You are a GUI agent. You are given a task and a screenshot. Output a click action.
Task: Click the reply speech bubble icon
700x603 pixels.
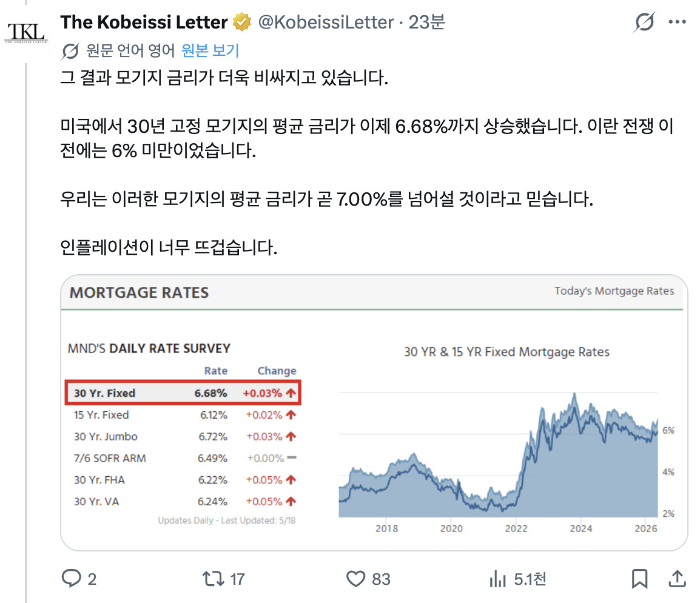pos(71,579)
